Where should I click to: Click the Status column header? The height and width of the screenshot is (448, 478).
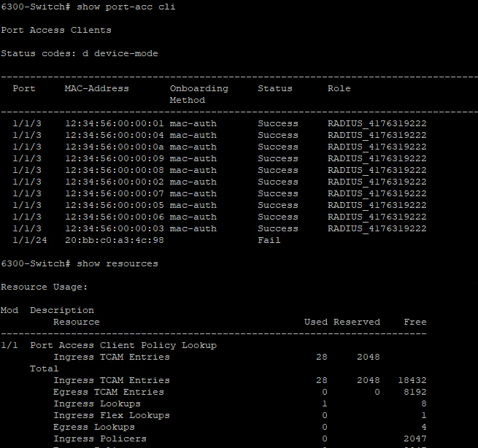coord(275,89)
